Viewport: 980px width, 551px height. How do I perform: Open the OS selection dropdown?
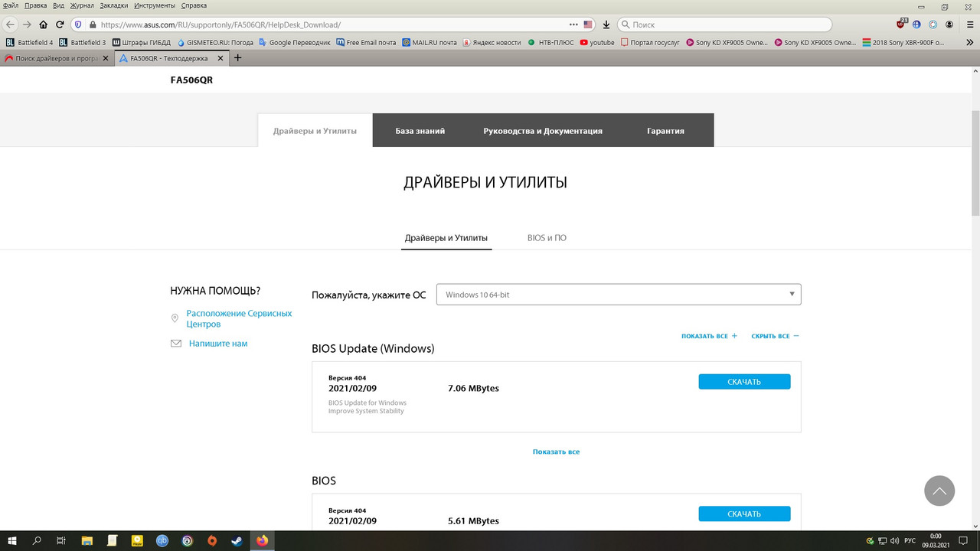(x=619, y=295)
